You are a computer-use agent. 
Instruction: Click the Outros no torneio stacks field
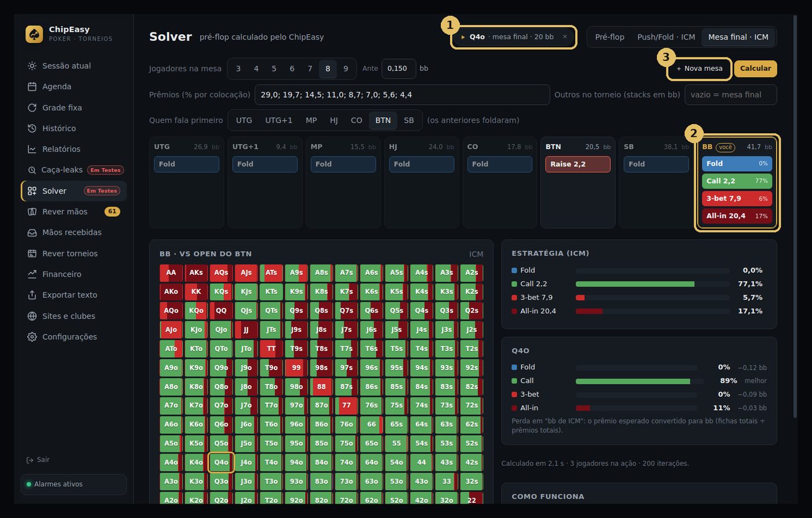730,95
